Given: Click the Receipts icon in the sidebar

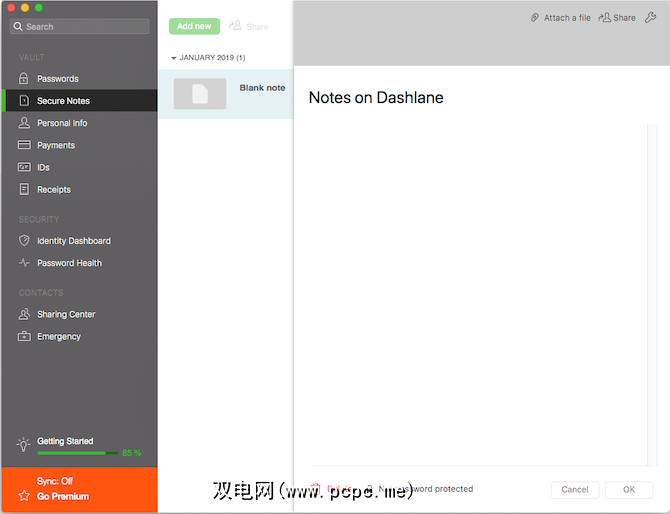Looking at the screenshot, I should point(24,189).
